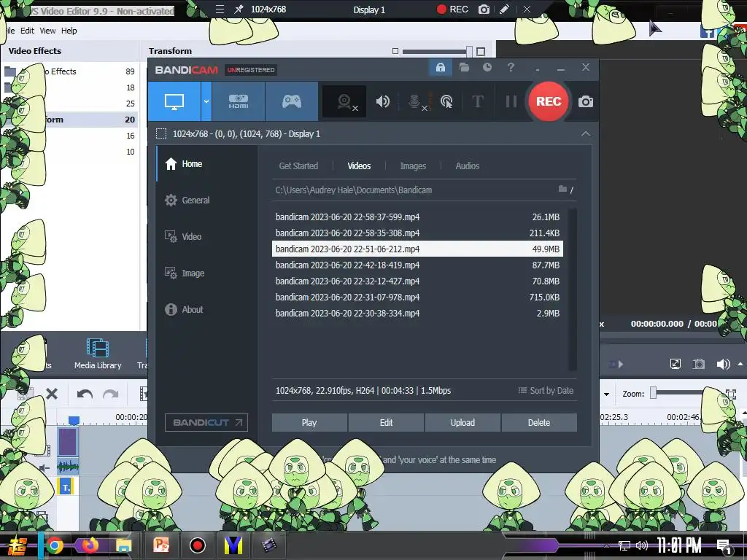Click the Play button
Screen dimensions: 747x560
pos(309,422)
